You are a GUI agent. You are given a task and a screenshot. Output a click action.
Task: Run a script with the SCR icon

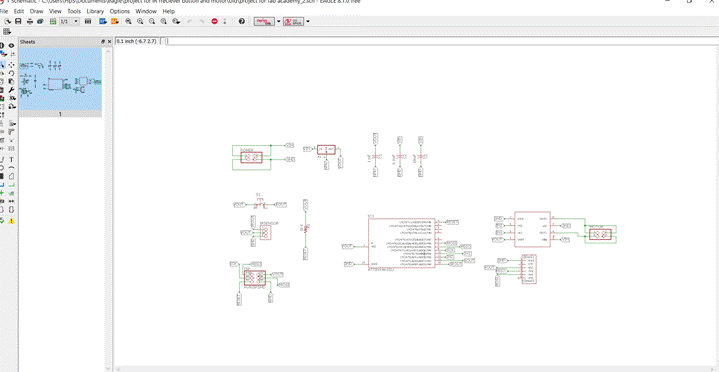point(103,21)
